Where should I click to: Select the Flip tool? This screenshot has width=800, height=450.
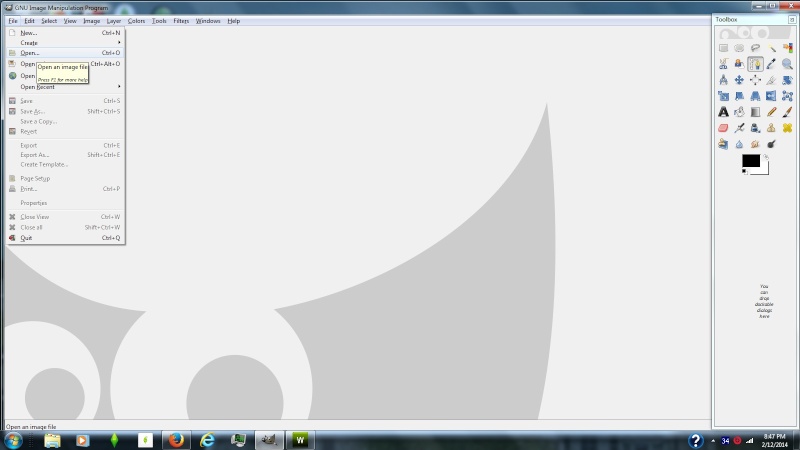771,96
